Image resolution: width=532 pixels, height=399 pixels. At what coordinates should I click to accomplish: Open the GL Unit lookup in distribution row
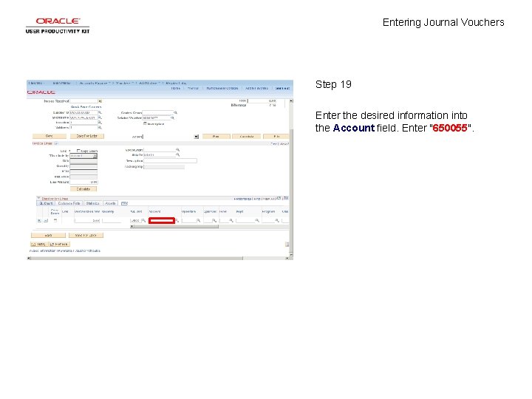click(x=143, y=220)
